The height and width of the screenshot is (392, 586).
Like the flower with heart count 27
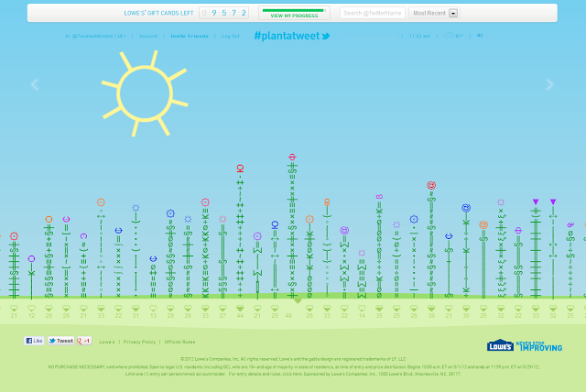[222, 309]
